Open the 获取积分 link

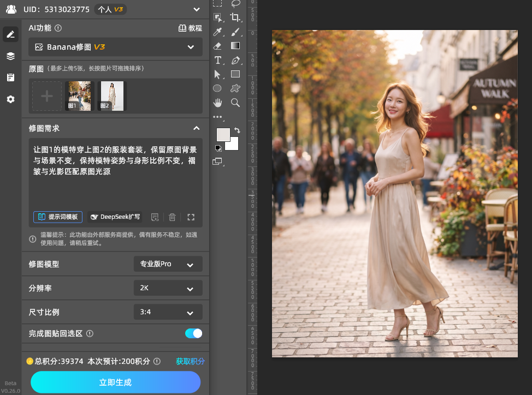click(190, 362)
